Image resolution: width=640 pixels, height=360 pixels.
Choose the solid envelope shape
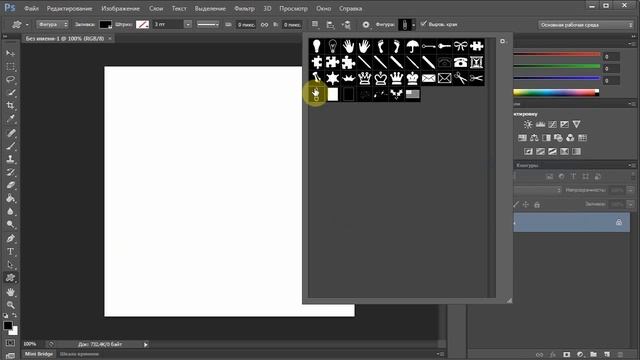pos(429,78)
